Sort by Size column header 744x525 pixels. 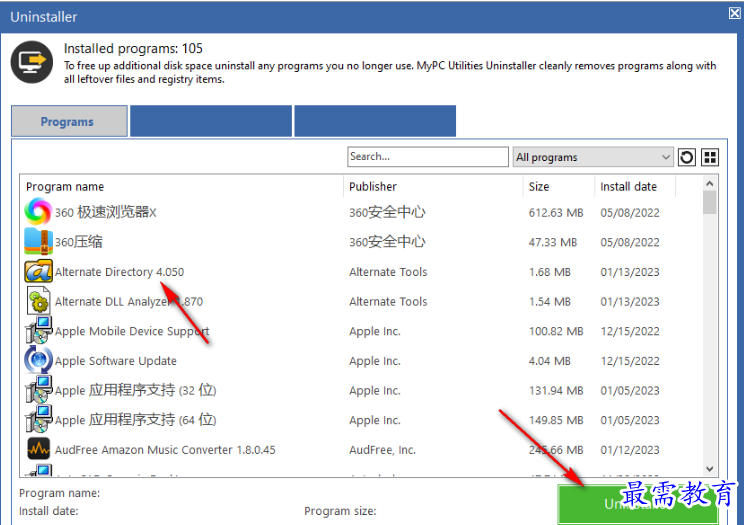click(539, 187)
